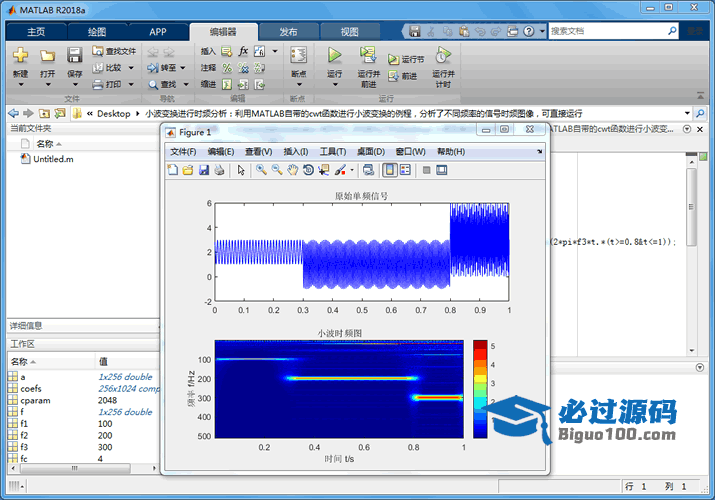
Task: Select Data Cursor tool in Figure 1
Action: pyautogui.click(x=324, y=170)
